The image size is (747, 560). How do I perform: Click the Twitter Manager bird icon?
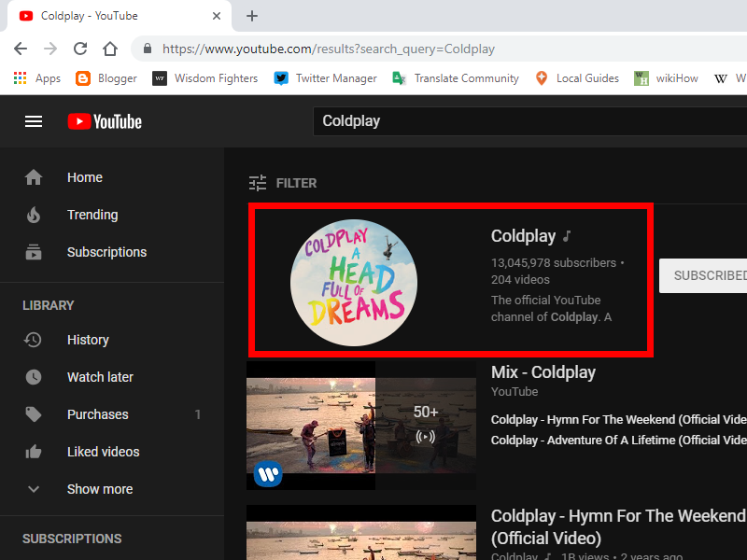(281, 78)
